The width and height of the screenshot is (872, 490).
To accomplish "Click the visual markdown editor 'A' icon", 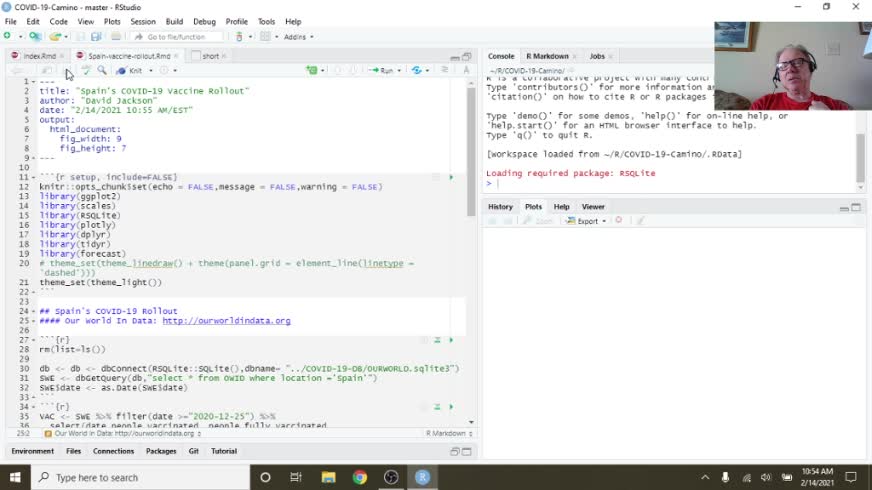I will pos(466,70).
